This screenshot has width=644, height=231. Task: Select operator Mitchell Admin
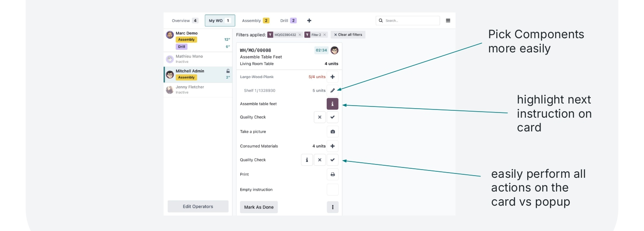[x=198, y=74]
